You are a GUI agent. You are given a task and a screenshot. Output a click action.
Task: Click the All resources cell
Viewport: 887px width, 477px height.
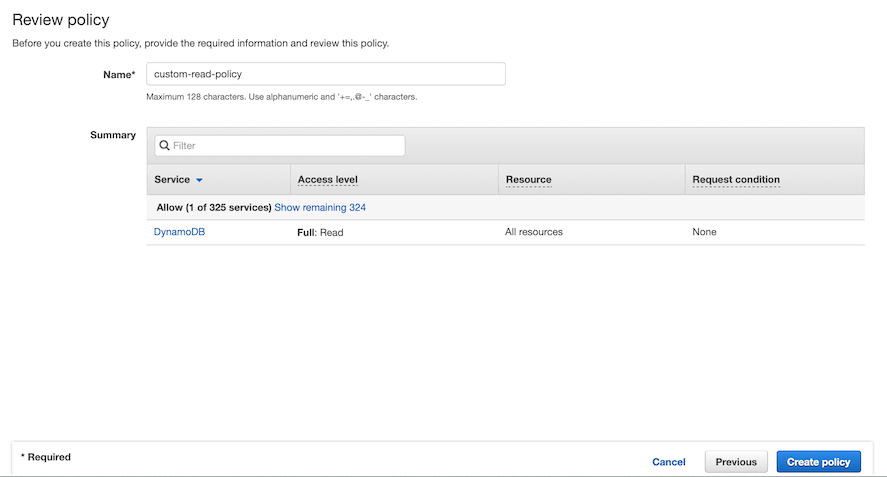[x=534, y=232]
